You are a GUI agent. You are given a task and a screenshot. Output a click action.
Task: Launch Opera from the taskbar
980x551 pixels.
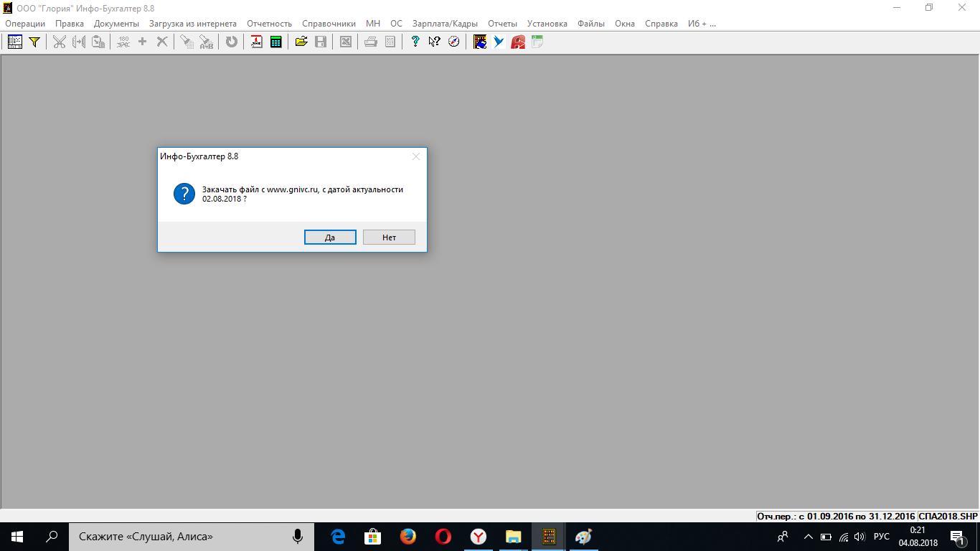tap(443, 537)
